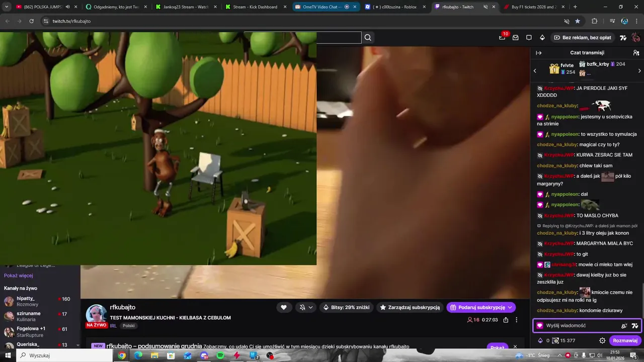This screenshot has height=362, width=644.
Task: Click the Twitch search magnifier icon
Action: [368, 38]
